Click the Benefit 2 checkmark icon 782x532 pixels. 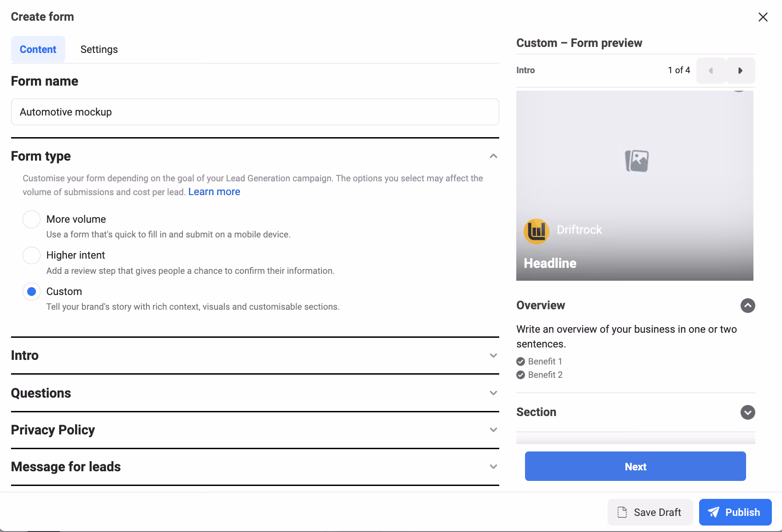tap(520, 375)
